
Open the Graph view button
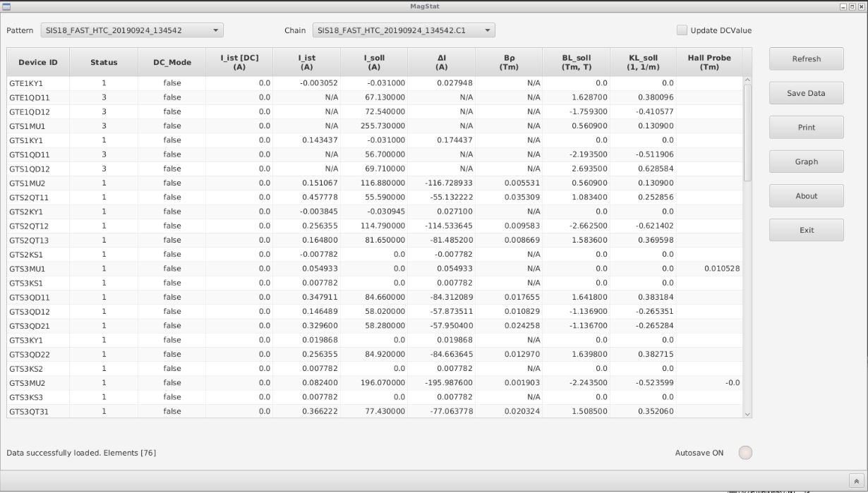pos(806,162)
